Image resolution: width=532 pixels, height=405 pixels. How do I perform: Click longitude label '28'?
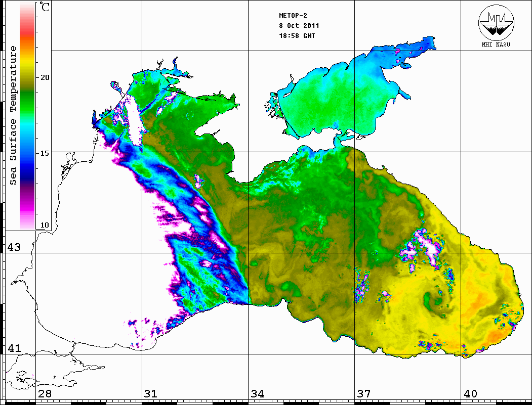point(45,393)
